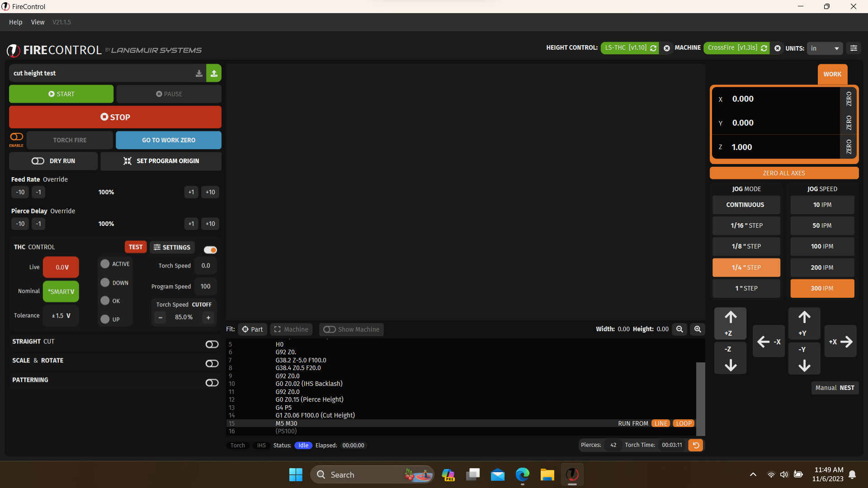Image resolution: width=868 pixels, height=488 pixels.
Task: Click the green upload file icon
Action: pos(214,73)
